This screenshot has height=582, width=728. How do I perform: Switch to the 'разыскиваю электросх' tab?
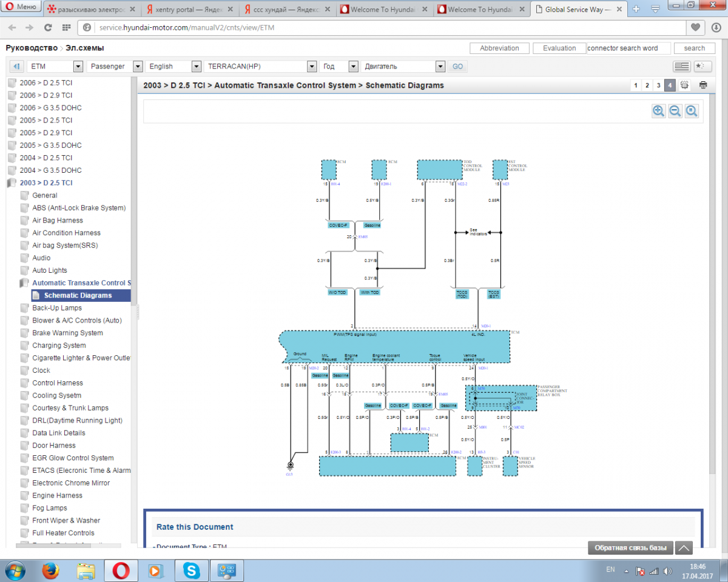(91, 9)
